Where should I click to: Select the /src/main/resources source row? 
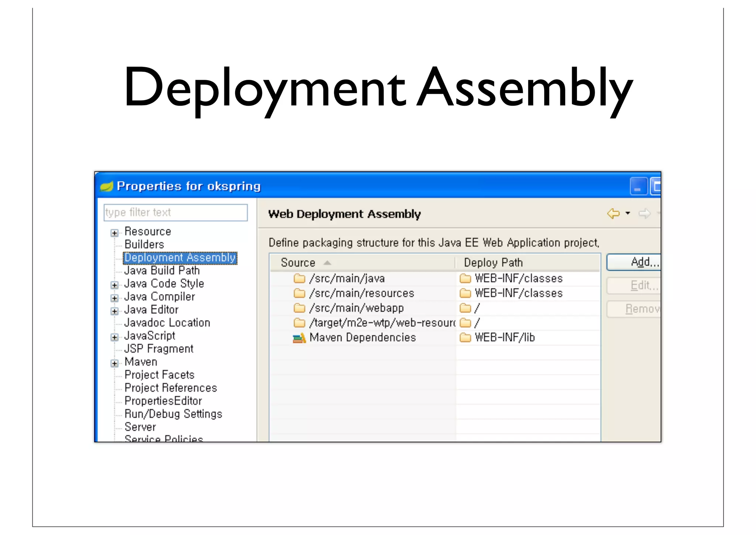pyautogui.click(x=435, y=293)
